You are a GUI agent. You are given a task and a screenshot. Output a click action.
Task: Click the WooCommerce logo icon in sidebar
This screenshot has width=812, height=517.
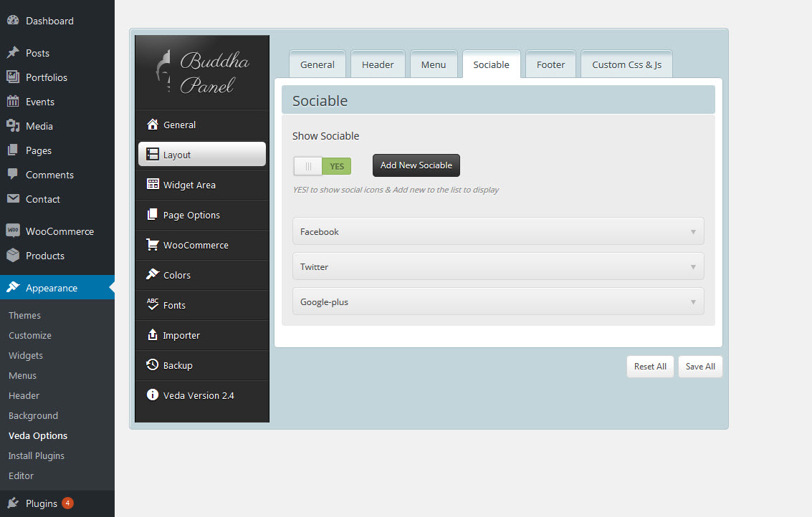click(13, 231)
